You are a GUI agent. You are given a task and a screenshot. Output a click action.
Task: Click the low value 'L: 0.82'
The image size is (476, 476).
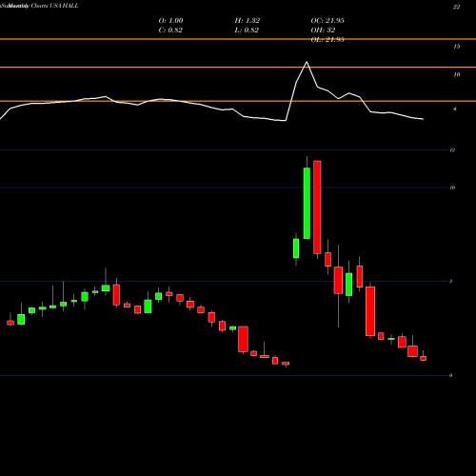[x=247, y=30]
